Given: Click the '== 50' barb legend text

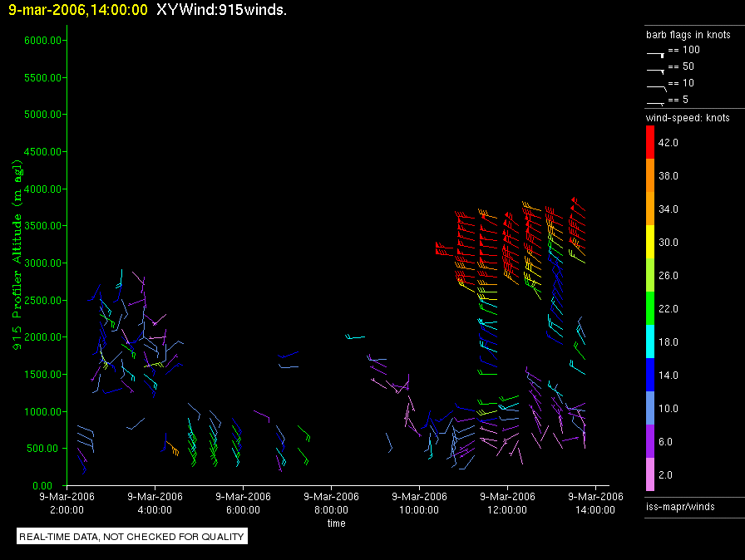Looking at the screenshot, I should tap(681, 66).
